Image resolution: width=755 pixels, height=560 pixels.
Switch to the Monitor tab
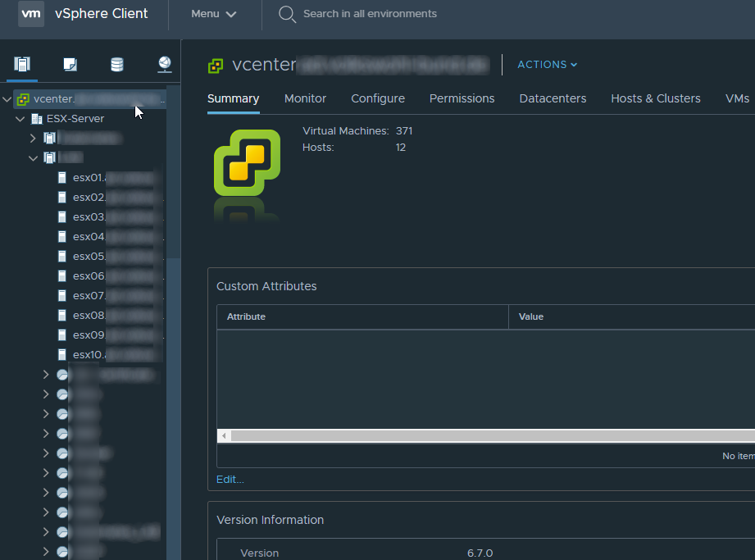coord(305,98)
